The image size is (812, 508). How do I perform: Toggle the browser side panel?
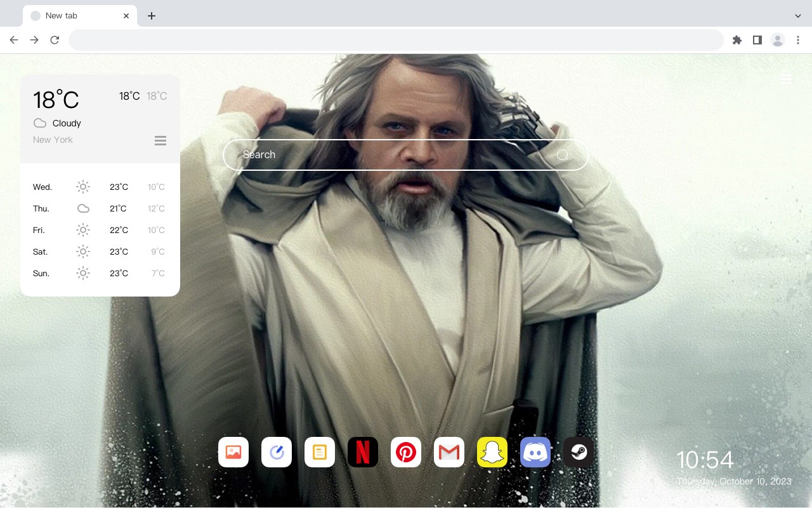click(757, 40)
